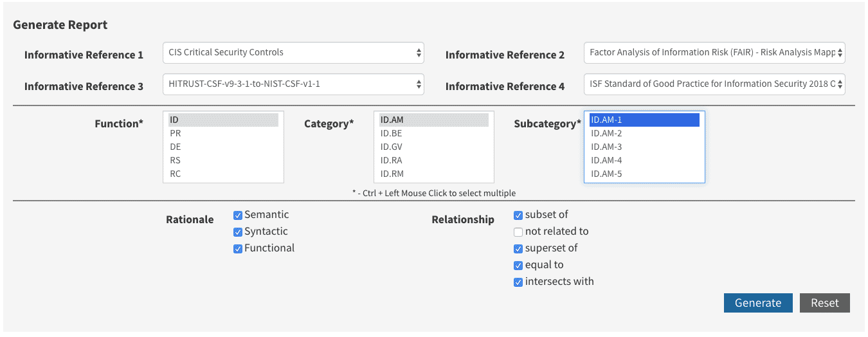Select RS in the Function list
Image resolution: width=868 pixels, height=337 pixels.
pos(223,160)
